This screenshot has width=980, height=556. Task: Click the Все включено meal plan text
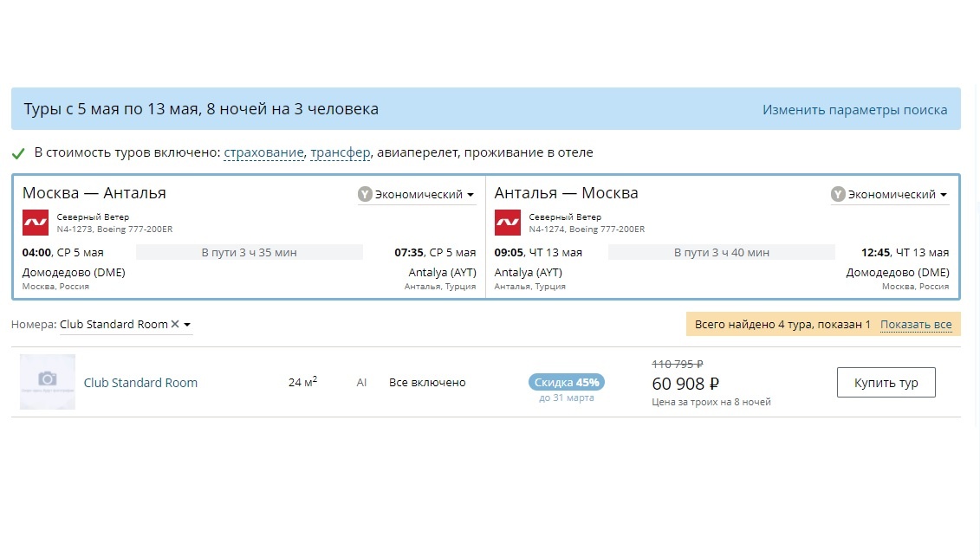coord(427,382)
